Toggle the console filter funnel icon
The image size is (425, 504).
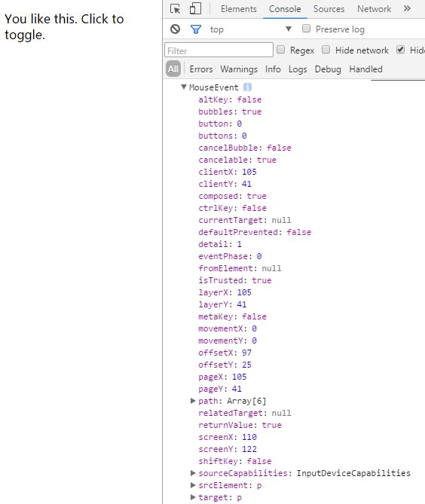(x=196, y=29)
